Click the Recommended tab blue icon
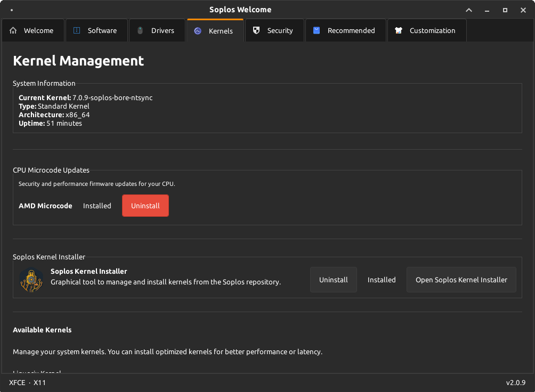The image size is (535, 392). [317, 30]
